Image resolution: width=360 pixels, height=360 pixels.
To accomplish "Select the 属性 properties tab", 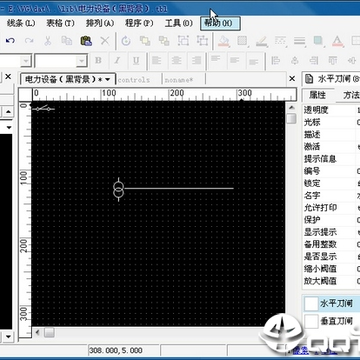I will [x=317, y=95].
